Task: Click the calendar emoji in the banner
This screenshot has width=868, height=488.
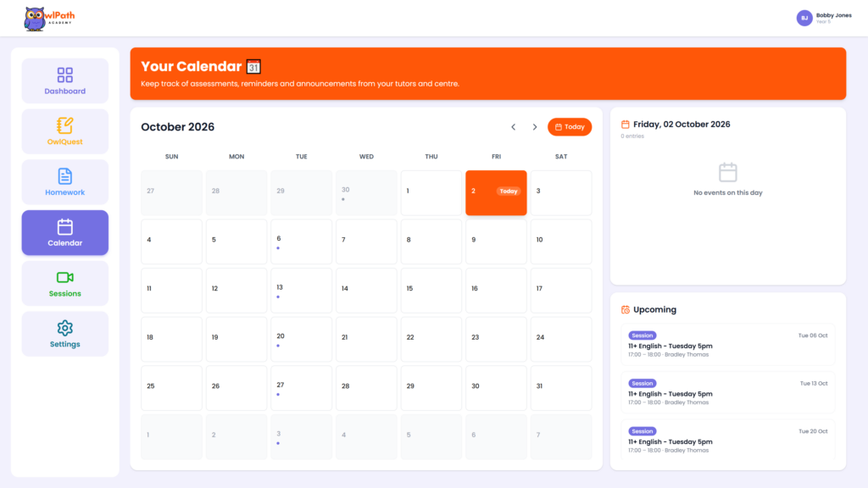Action: [x=253, y=67]
